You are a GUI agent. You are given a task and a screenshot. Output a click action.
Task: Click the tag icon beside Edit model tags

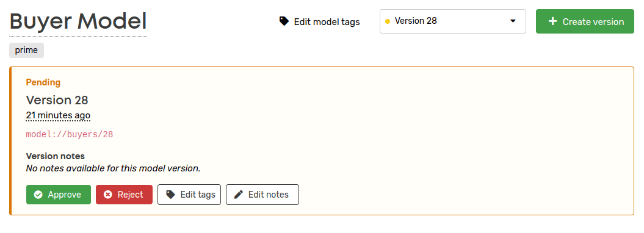pos(284,21)
